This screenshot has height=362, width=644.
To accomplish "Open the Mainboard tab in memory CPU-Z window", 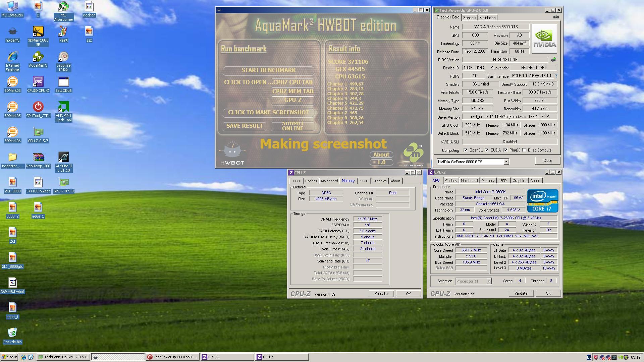I will 329,181.
